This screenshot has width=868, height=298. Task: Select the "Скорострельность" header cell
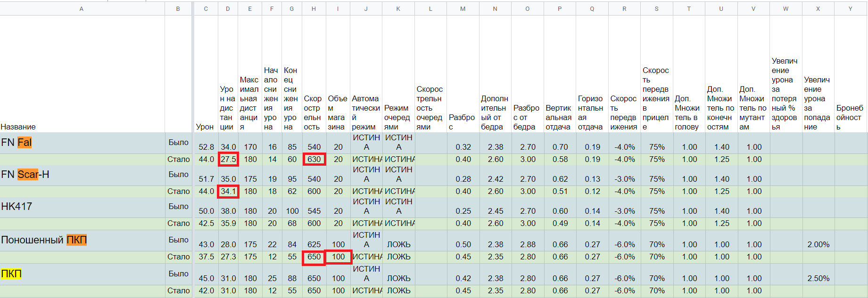click(x=314, y=74)
